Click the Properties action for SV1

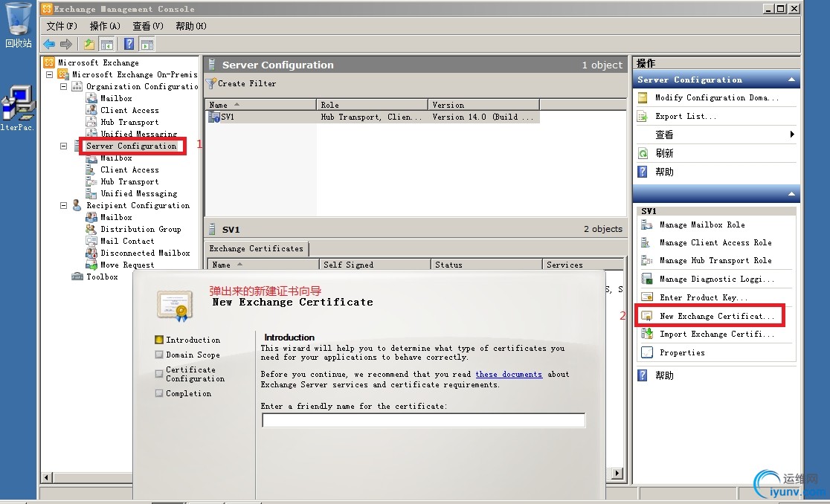click(x=682, y=353)
